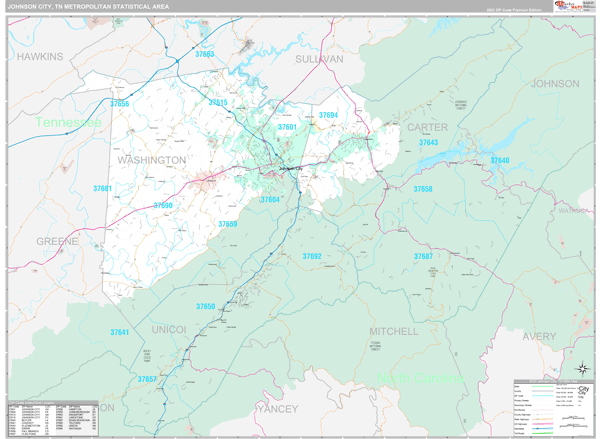
Task: Click the North Carolina state label
Action: pyautogui.click(x=420, y=378)
